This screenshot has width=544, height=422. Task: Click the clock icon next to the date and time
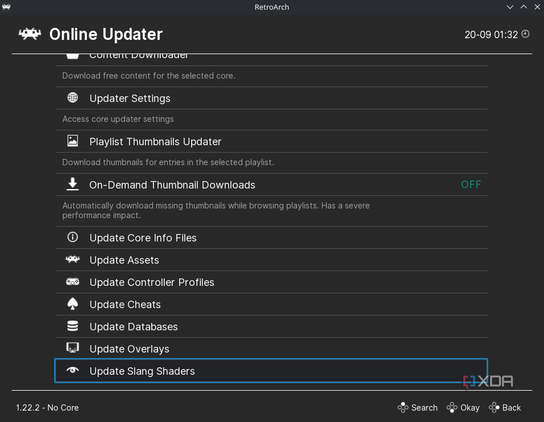[526, 34]
